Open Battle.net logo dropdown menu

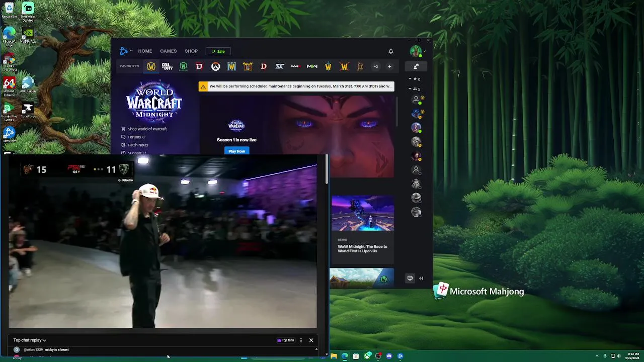click(126, 51)
